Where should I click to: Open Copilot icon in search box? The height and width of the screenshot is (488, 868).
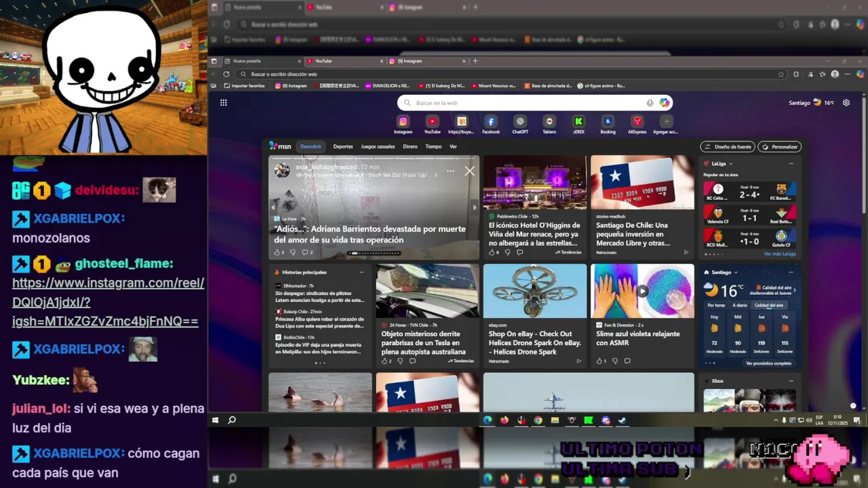tap(664, 103)
